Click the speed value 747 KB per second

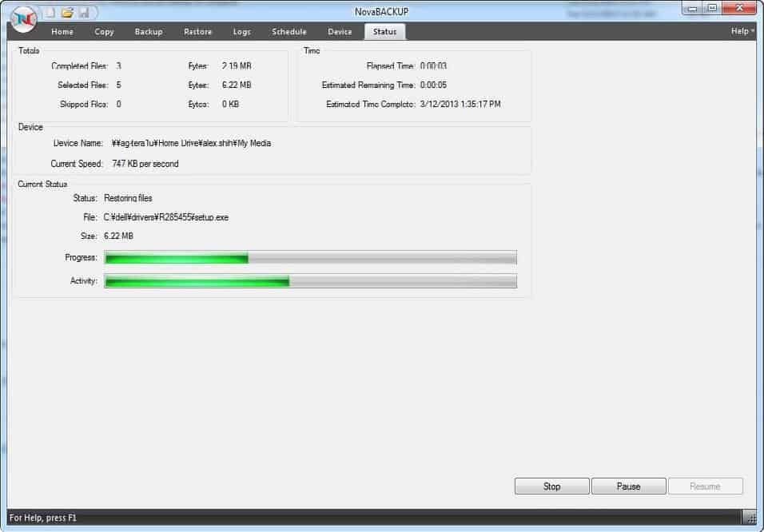(145, 165)
